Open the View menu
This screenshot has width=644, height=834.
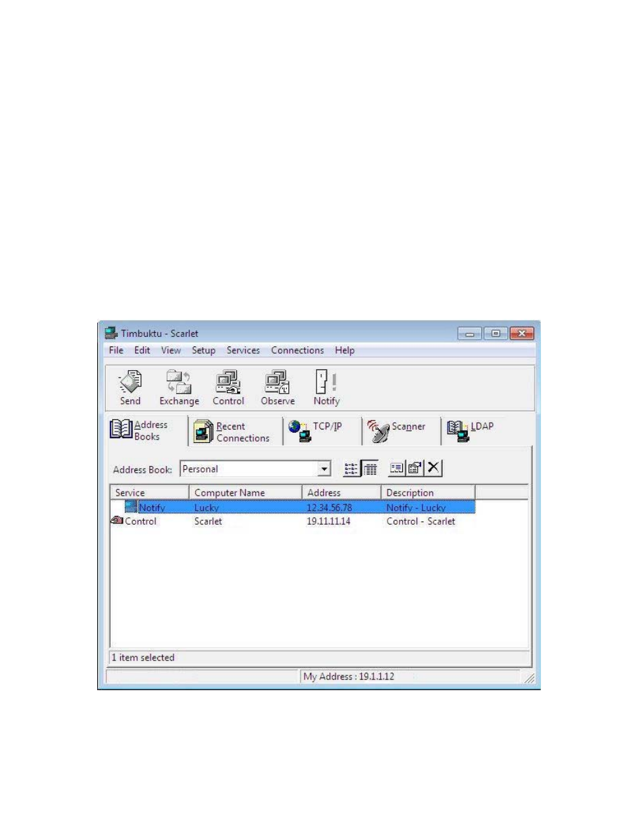pos(171,350)
